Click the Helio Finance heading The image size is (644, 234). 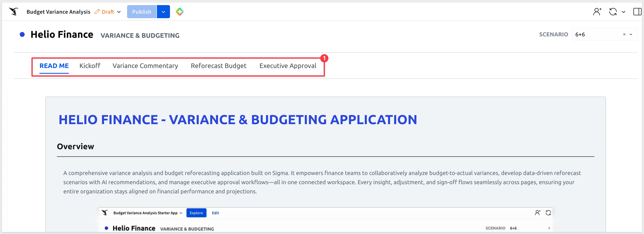[62, 35]
